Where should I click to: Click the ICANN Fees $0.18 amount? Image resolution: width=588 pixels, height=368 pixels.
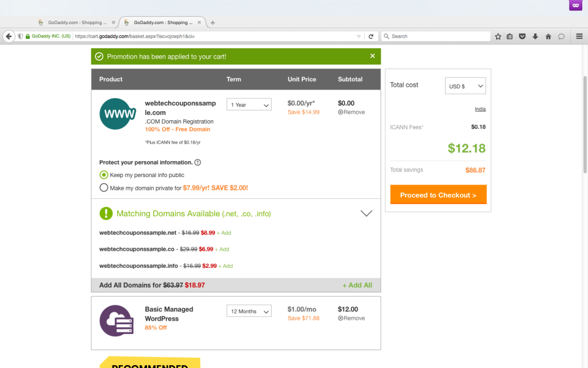coord(478,127)
